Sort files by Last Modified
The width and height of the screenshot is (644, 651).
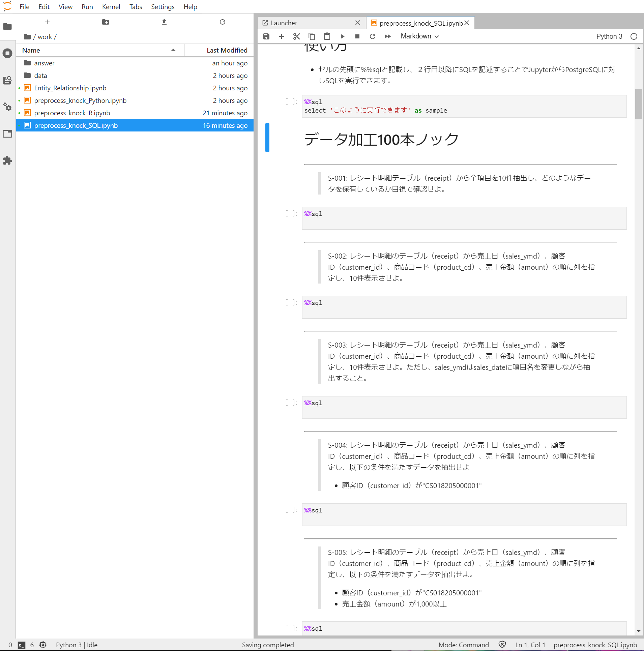[219, 50]
